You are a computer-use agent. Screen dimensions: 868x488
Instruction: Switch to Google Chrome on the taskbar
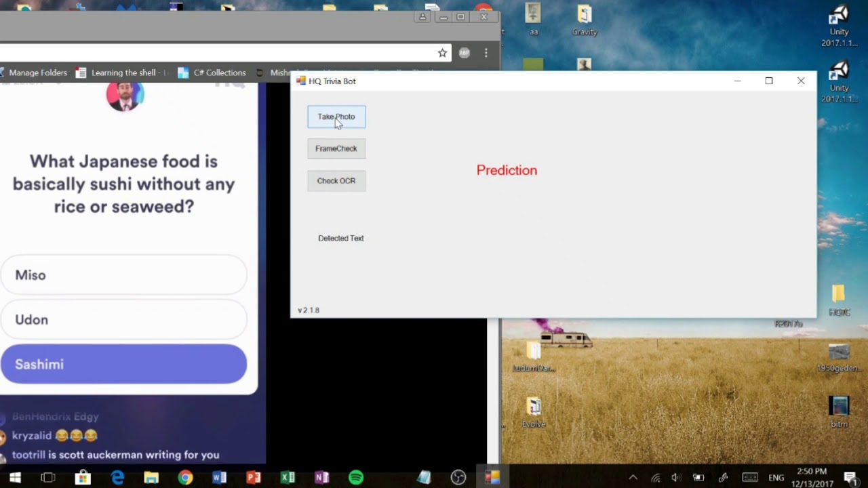point(185,478)
